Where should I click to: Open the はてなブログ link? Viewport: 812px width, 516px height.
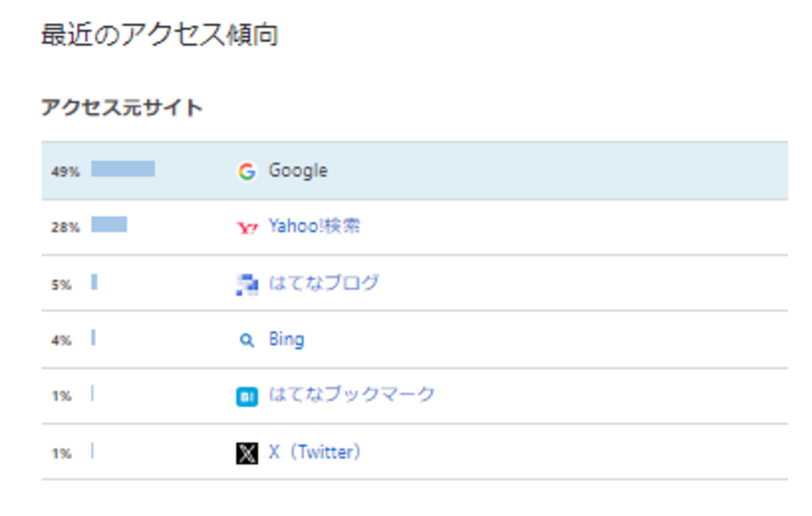323,283
